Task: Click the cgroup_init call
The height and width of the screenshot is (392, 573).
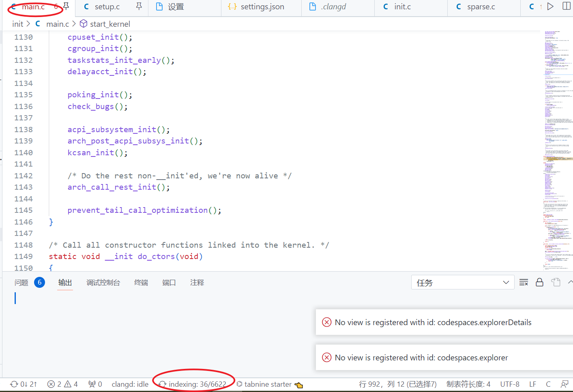Action: point(93,48)
